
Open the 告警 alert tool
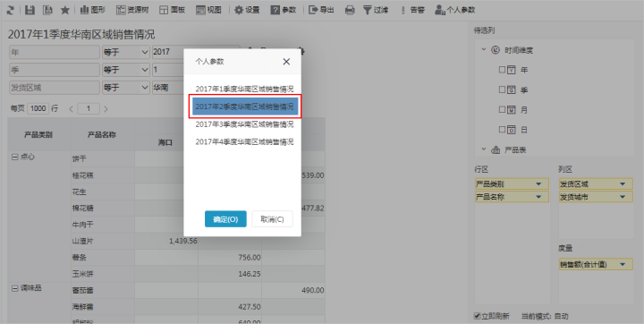point(412,10)
